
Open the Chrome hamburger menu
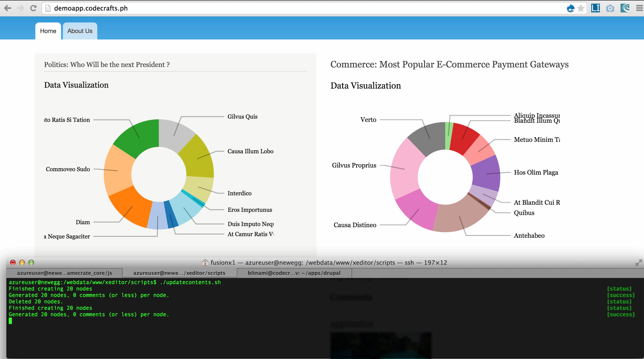[x=640, y=8]
